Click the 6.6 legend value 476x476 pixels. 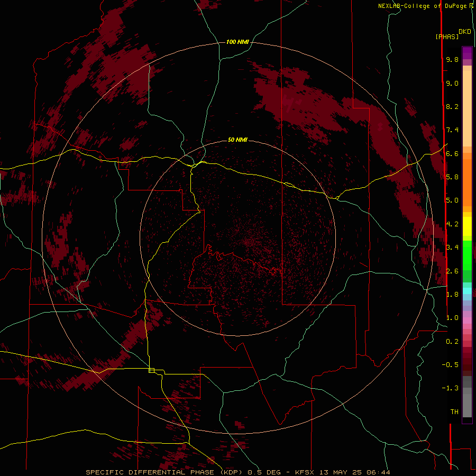(452, 153)
